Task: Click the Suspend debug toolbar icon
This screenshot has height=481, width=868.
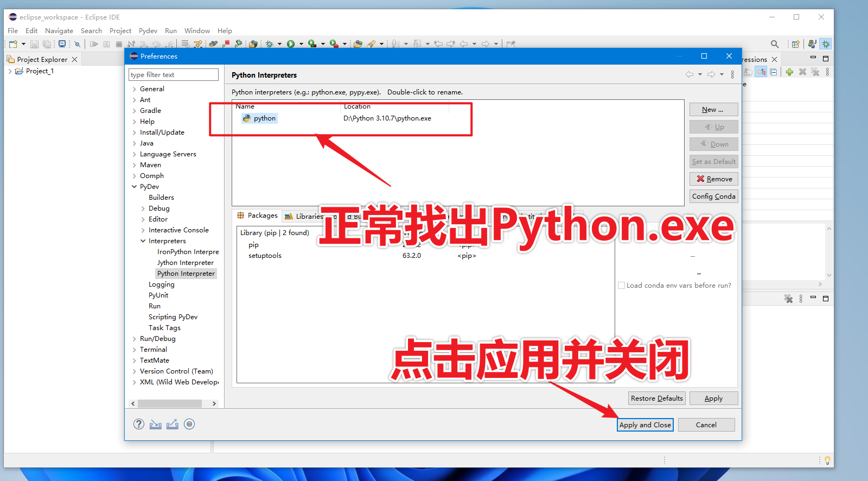Action: [106, 44]
